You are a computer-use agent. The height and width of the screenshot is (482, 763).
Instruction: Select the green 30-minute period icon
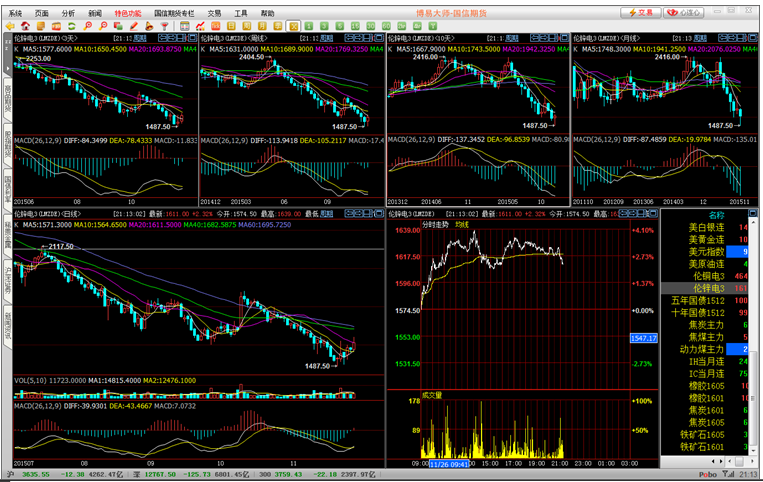click(371, 26)
